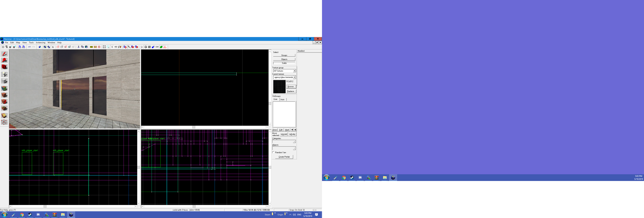Viewport: 644px width, 218px height.
Task: Click the Objects select mode button
Action: pyautogui.click(x=284, y=59)
